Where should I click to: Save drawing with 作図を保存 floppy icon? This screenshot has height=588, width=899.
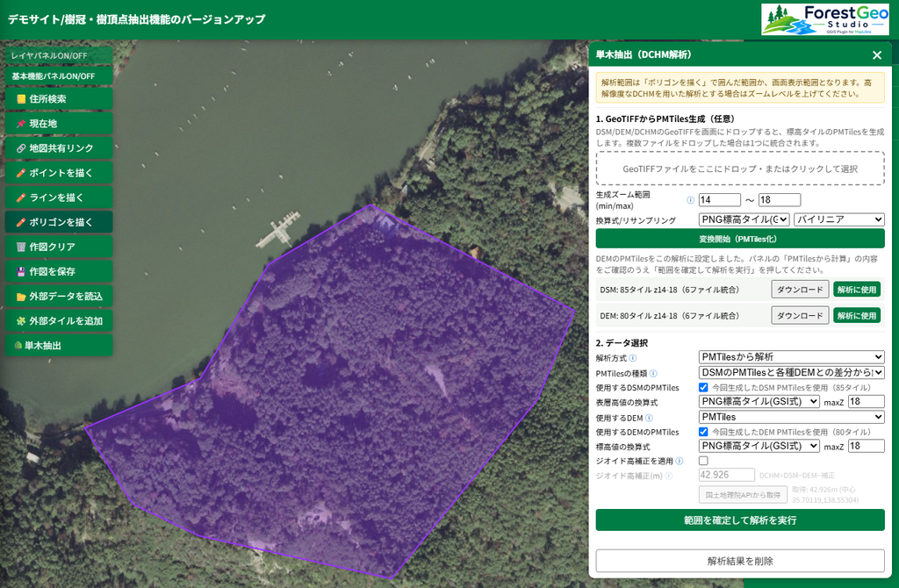click(x=59, y=271)
